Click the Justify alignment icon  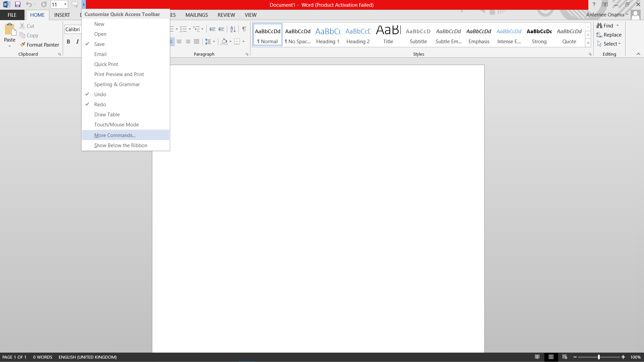(x=197, y=42)
